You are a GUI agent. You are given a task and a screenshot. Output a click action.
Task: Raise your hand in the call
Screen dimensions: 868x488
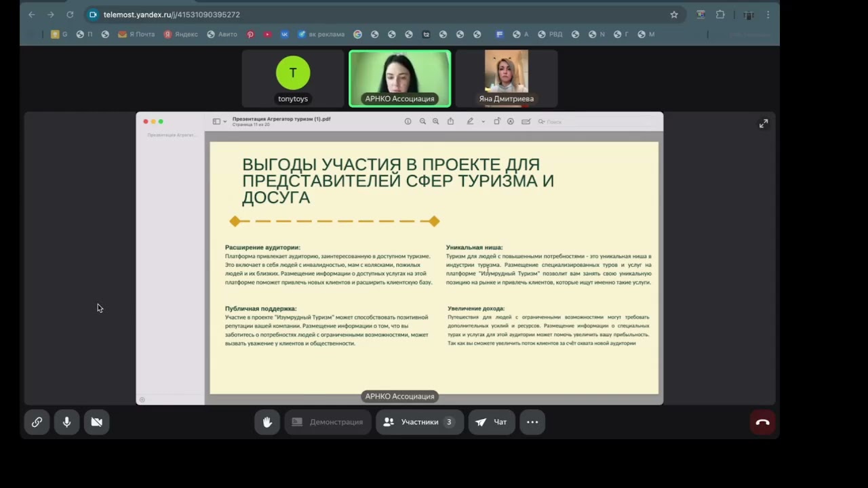267,422
